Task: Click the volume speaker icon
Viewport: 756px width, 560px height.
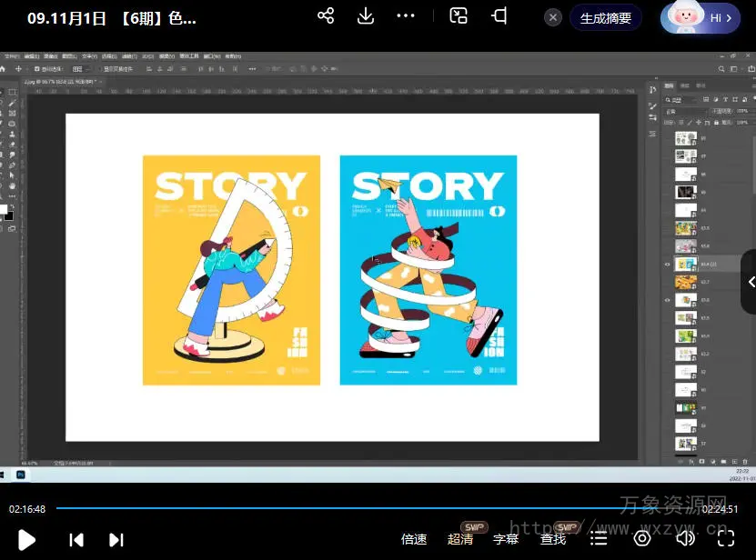Action: (x=685, y=538)
